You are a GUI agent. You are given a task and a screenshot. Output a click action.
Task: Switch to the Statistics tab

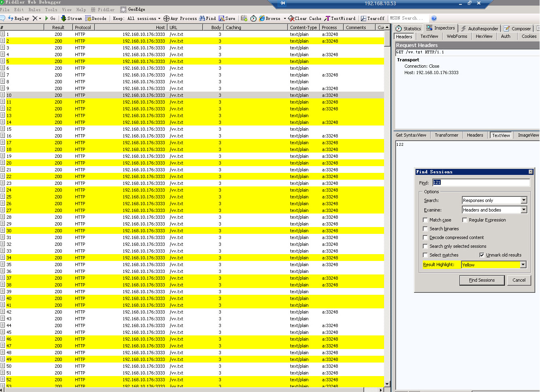(x=408, y=28)
